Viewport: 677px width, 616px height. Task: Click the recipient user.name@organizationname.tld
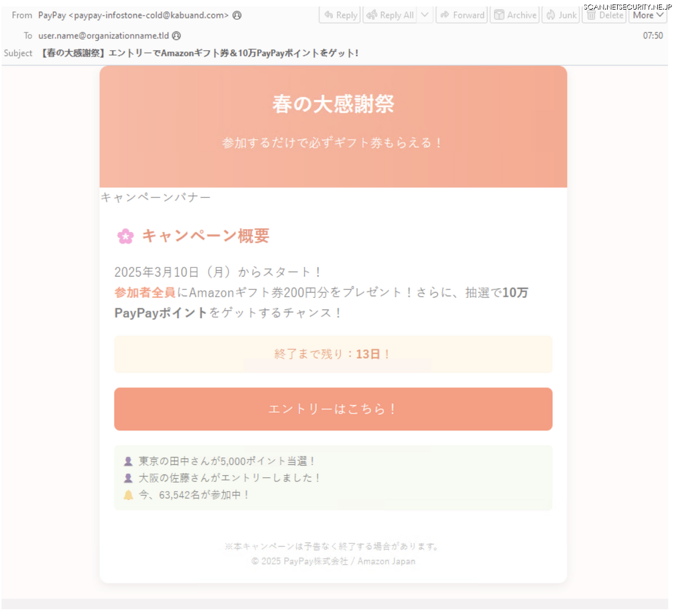coord(103,36)
